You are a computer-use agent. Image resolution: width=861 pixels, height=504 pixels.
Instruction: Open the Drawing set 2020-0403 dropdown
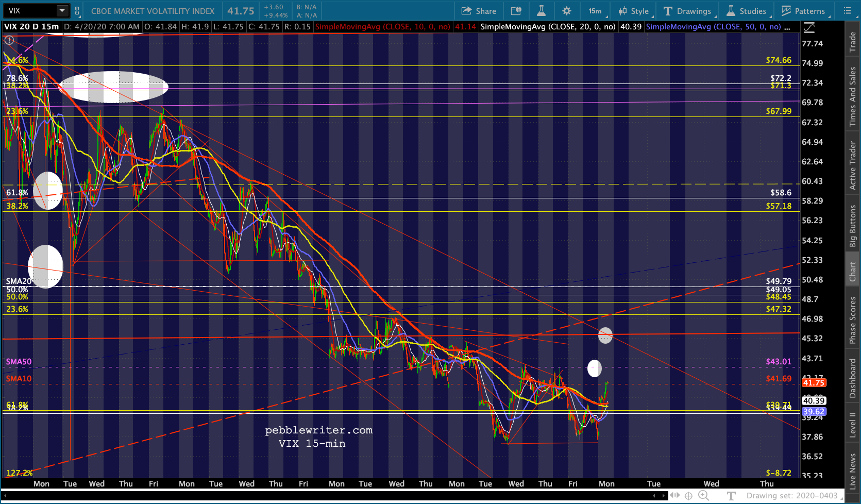(794, 496)
